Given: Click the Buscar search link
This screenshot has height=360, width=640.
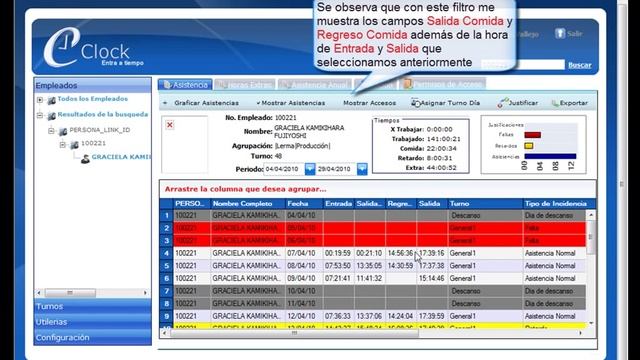Looking at the screenshot, I should point(580,65).
